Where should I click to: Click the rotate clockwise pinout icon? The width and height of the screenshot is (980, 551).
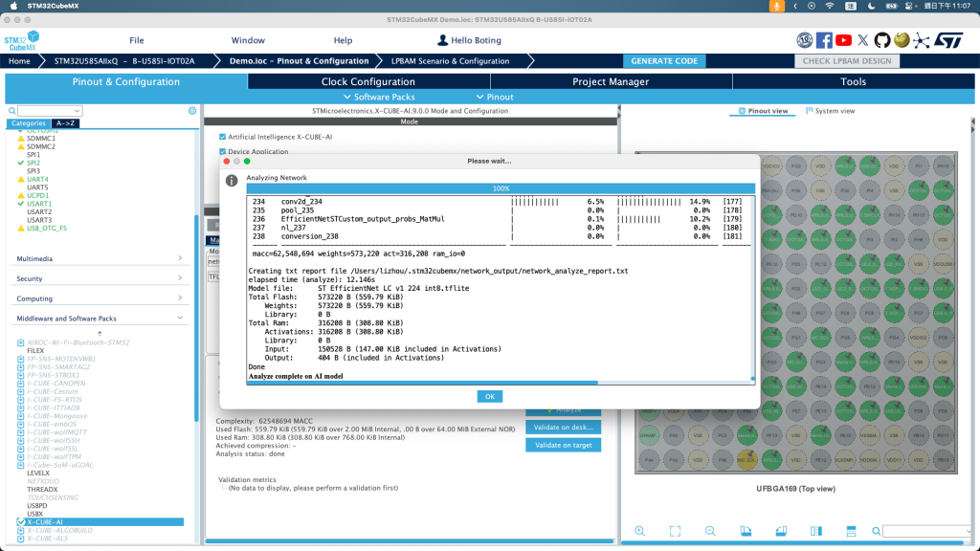coord(746,531)
